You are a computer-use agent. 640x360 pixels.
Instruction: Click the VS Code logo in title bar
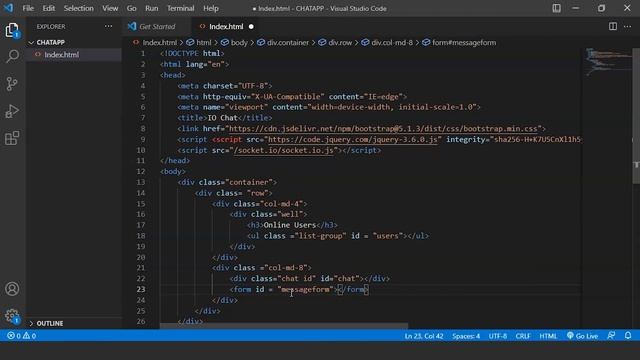click(x=8, y=8)
